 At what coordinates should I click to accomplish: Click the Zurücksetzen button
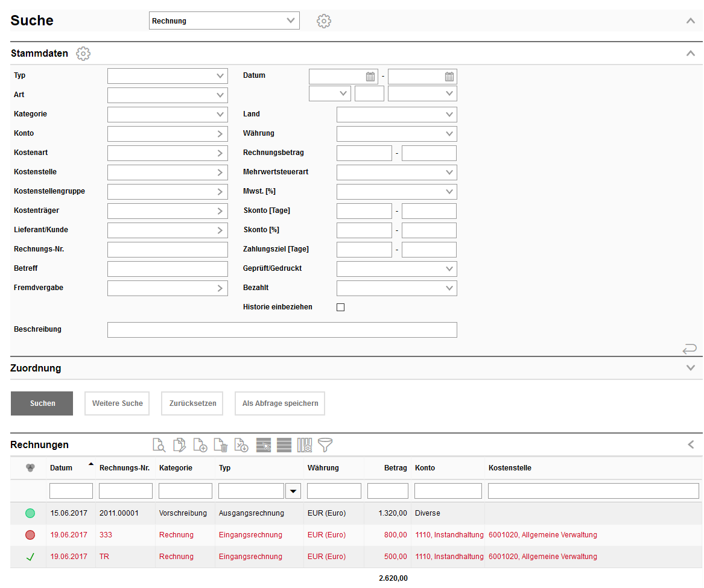189,403
